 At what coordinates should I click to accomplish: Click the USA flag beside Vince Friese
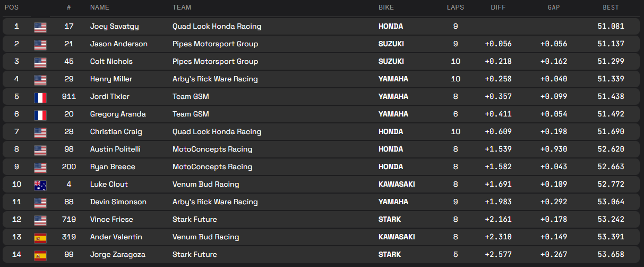(x=40, y=220)
